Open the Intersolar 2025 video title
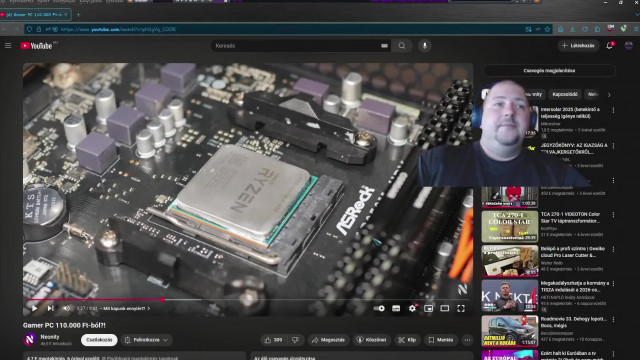The width and height of the screenshot is (640, 360). pos(571,113)
